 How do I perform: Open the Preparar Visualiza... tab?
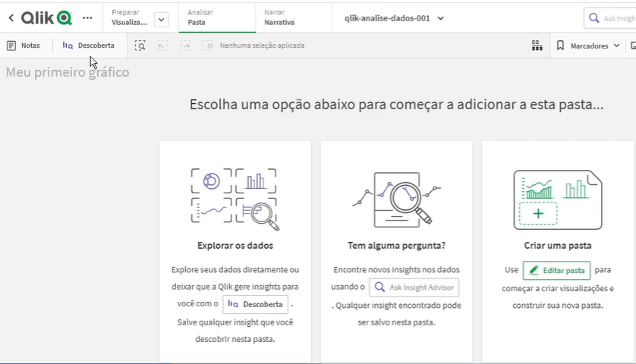coord(129,18)
